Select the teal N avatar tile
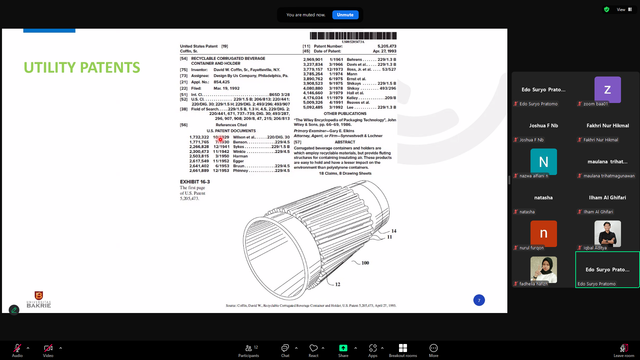 (543, 162)
